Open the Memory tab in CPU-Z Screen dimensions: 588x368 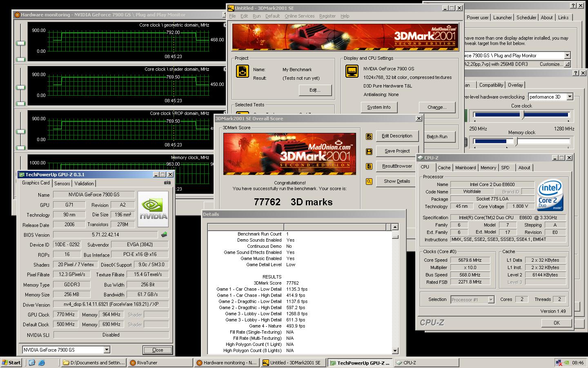488,168
